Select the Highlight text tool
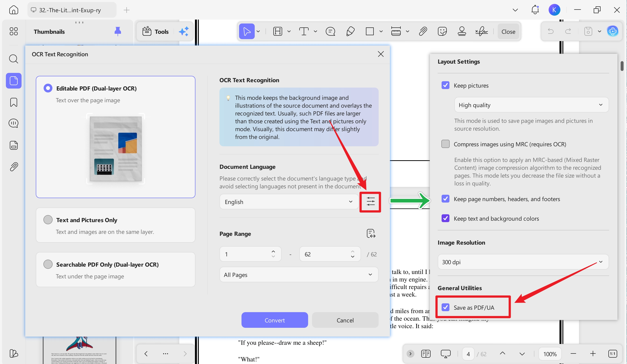The height and width of the screenshot is (364, 627). [277, 32]
